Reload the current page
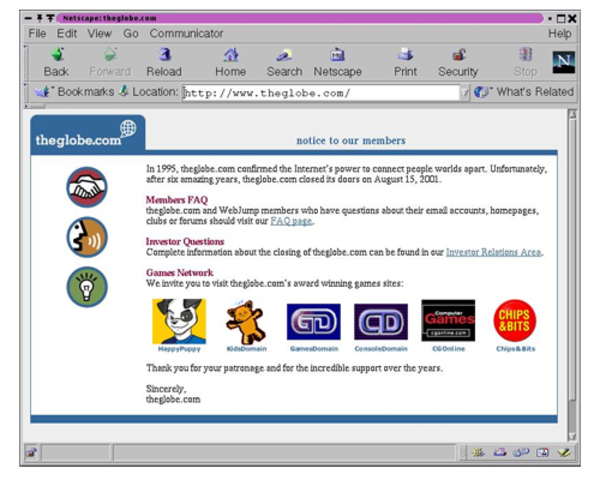 pos(164,62)
